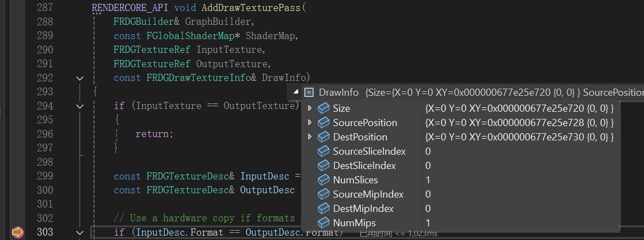Expand the SourcePosition member row
This screenshot has height=240, width=644.
pyautogui.click(x=310, y=123)
